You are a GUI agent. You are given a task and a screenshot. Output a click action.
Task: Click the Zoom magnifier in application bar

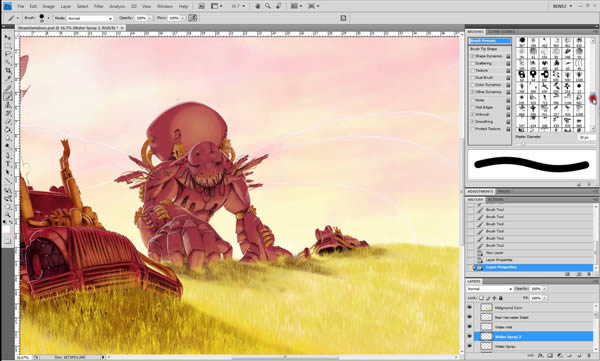coord(268,6)
